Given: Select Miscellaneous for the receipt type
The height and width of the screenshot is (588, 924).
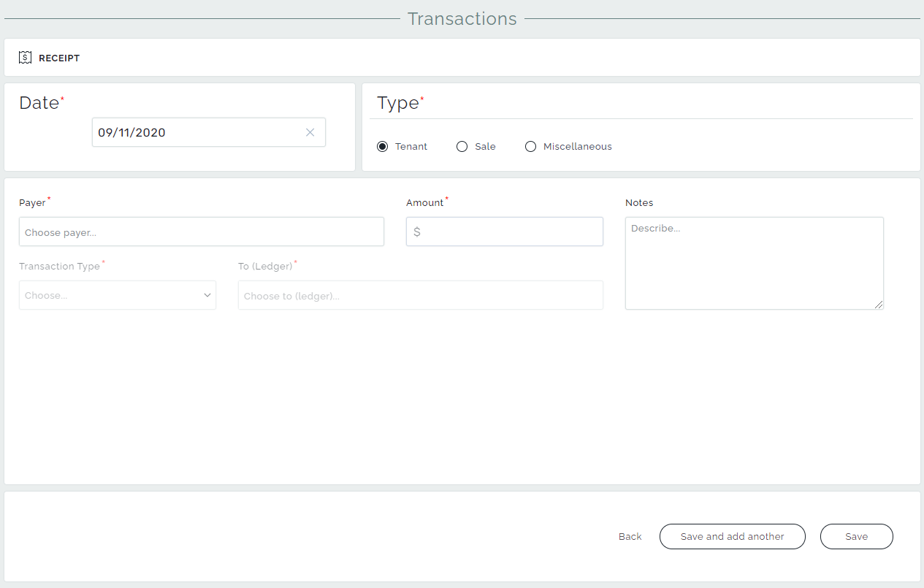Looking at the screenshot, I should [530, 146].
